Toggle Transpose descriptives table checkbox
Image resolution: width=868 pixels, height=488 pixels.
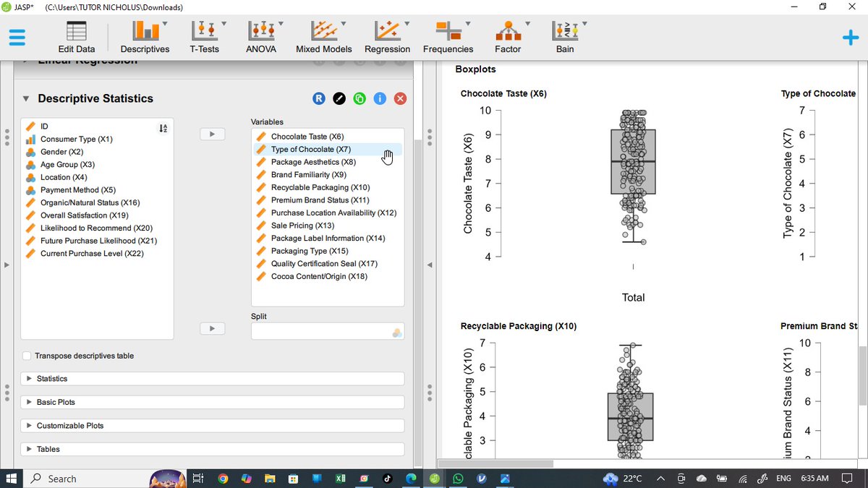[27, 356]
